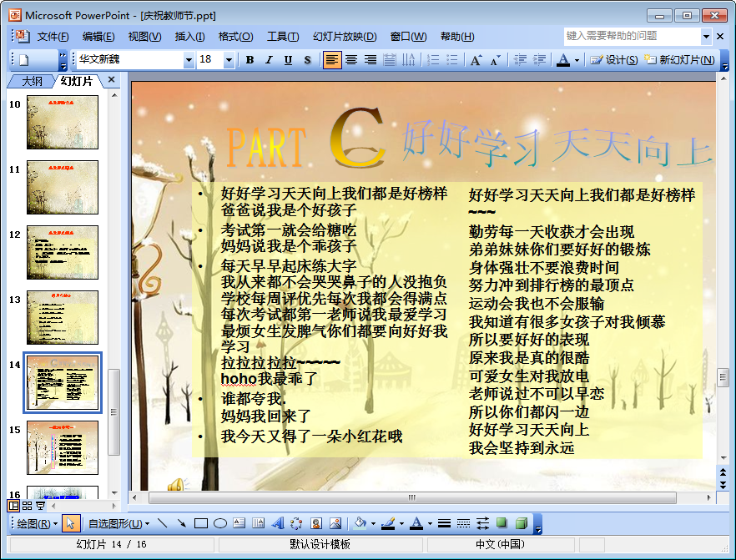Click Increase Font Size icon

pos(476,60)
